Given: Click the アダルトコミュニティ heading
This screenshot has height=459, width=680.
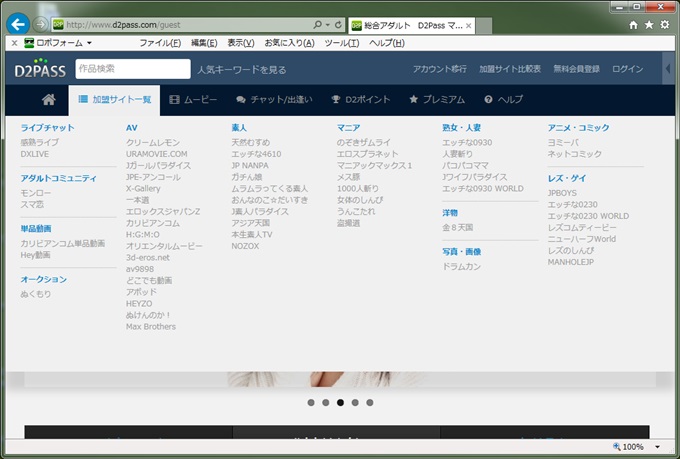Looking at the screenshot, I should click(x=59, y=178).
